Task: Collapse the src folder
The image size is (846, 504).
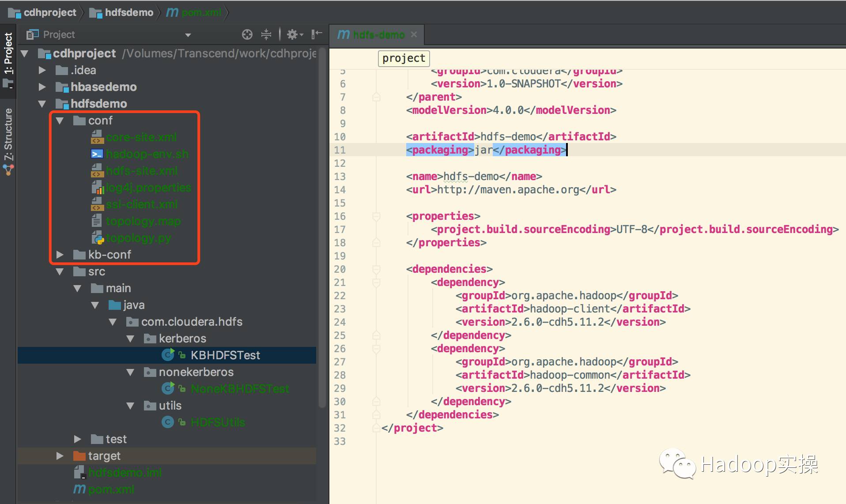Action: [x=60, y=272]
